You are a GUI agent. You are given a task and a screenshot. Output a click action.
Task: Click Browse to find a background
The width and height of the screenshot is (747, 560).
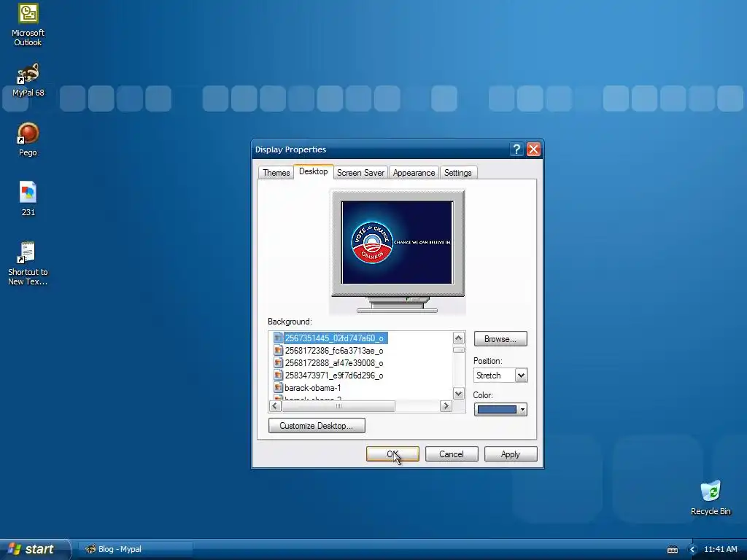point(500,339)
